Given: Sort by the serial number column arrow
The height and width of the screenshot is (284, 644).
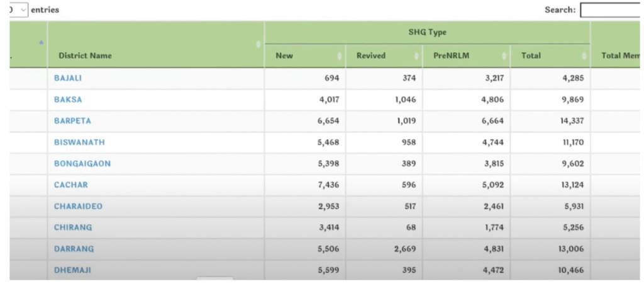Looking at the screenshot, I should [41, 42].
